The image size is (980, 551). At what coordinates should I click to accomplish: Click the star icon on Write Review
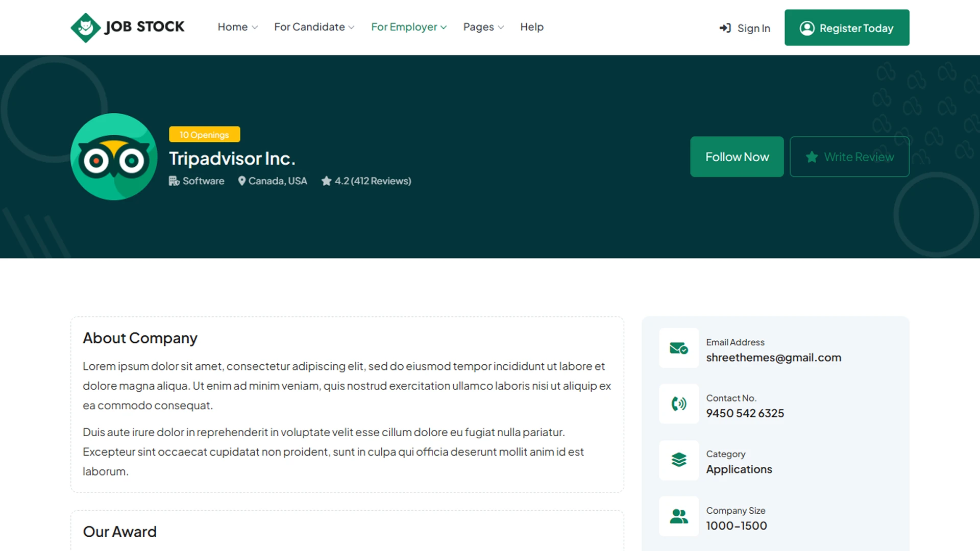812,157
